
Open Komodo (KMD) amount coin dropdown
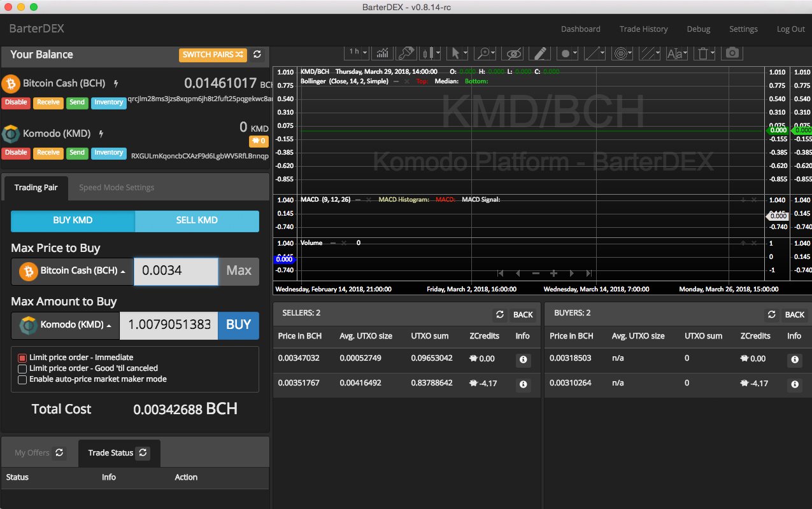click(66, 325)
